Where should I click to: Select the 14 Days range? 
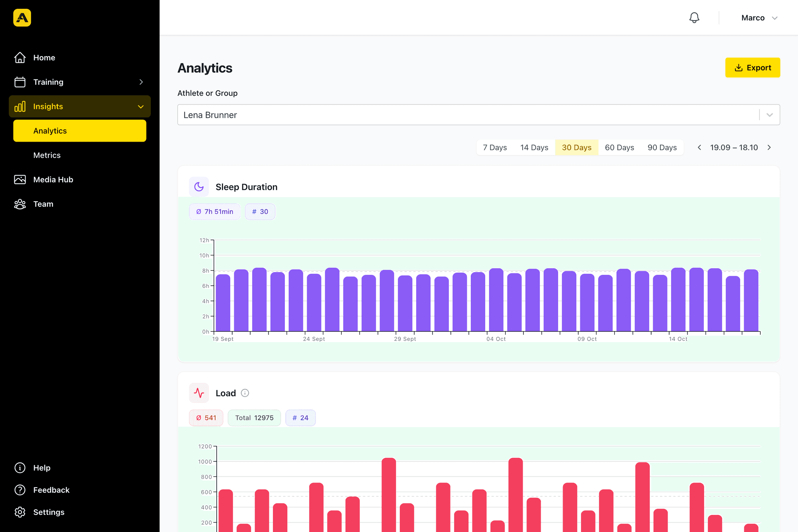534,147
